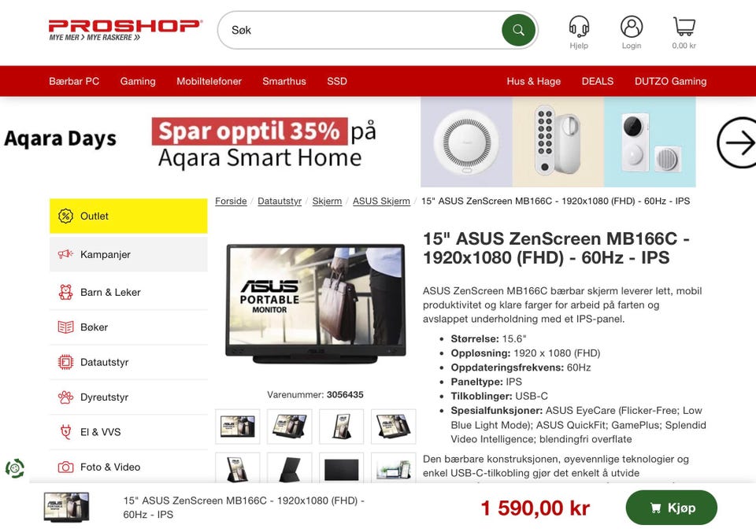Open the green cookie settings icon
The height and width of the screenshot is (532, 756).
pos(14,468)
